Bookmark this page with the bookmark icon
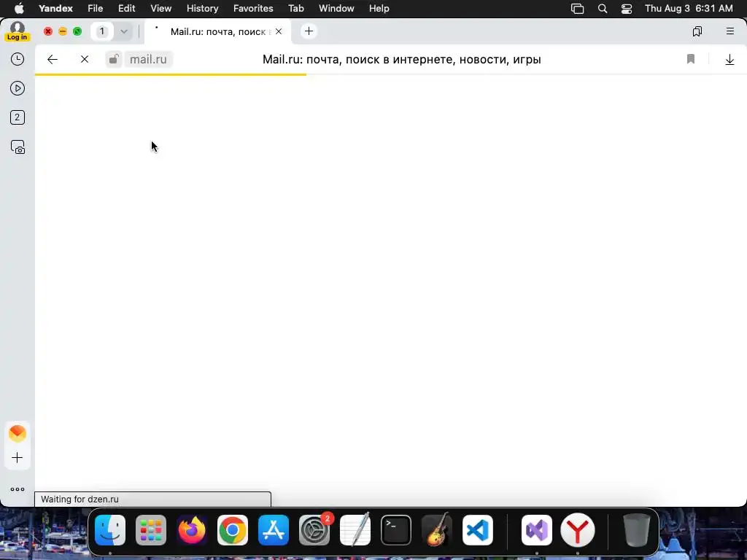747x560 pixels. [x=690, y=59]
